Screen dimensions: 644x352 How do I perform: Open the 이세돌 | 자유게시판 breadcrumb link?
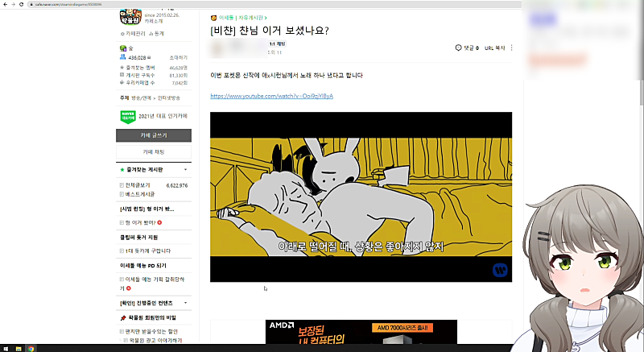243,18
